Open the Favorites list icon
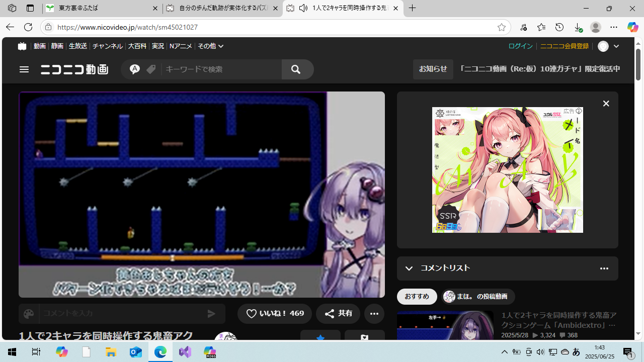The image size is (644, 362). (x=541, y=27)
